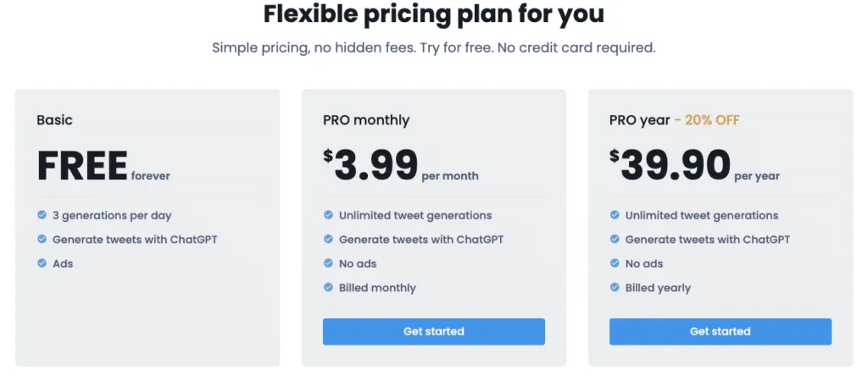Click checkmark icon beside 3 generations per day
Screen dimensions: 868x376
42,215
